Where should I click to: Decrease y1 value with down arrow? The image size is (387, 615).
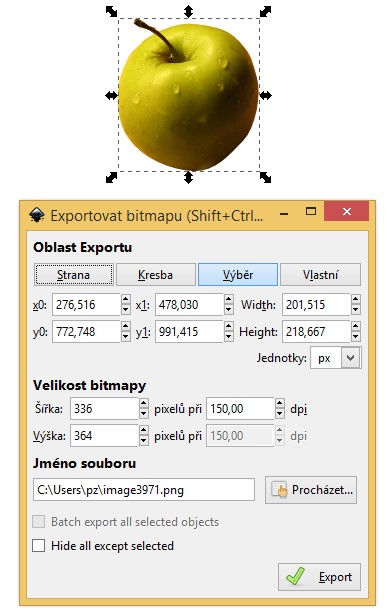coord(229,337)
